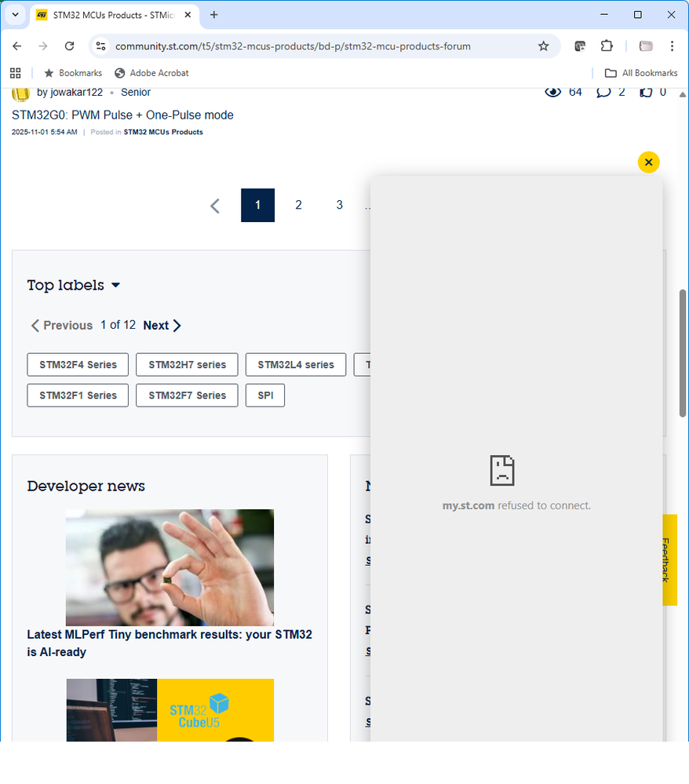Open jowakar122 user profile link
The height and width of the screenshot is (784, 689).
coord(70,93)
